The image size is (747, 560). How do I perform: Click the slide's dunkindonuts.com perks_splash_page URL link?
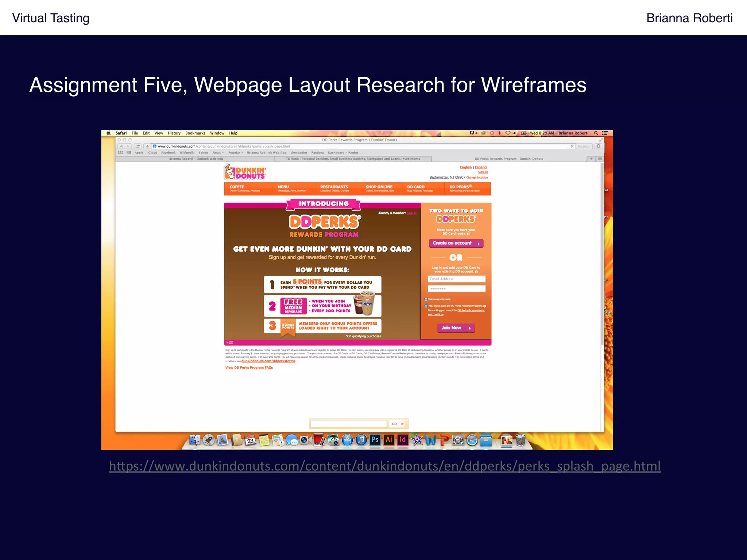pos(385,466)
